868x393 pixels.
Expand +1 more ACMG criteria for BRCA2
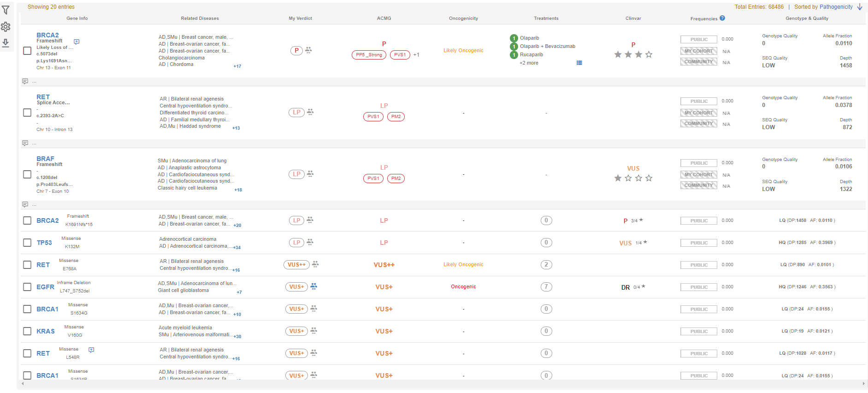pyautogui.click(x=416, y=55)
